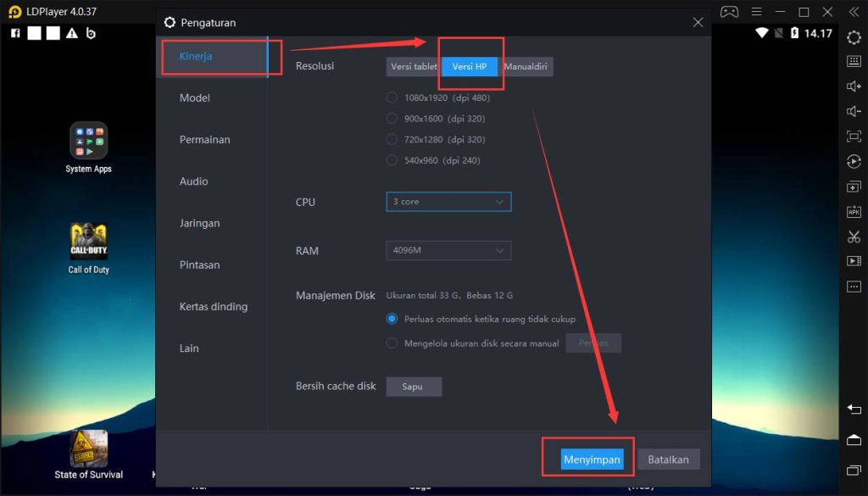The height and width of the screenshot is (496, 868).
Task: Open the Lain settings section
Action: click(x=213, y=348)
